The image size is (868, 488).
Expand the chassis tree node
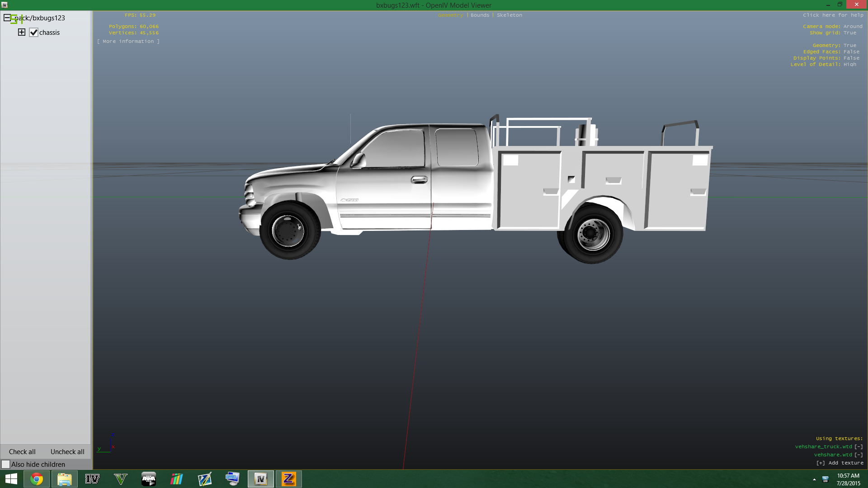[x=22, y=32]
